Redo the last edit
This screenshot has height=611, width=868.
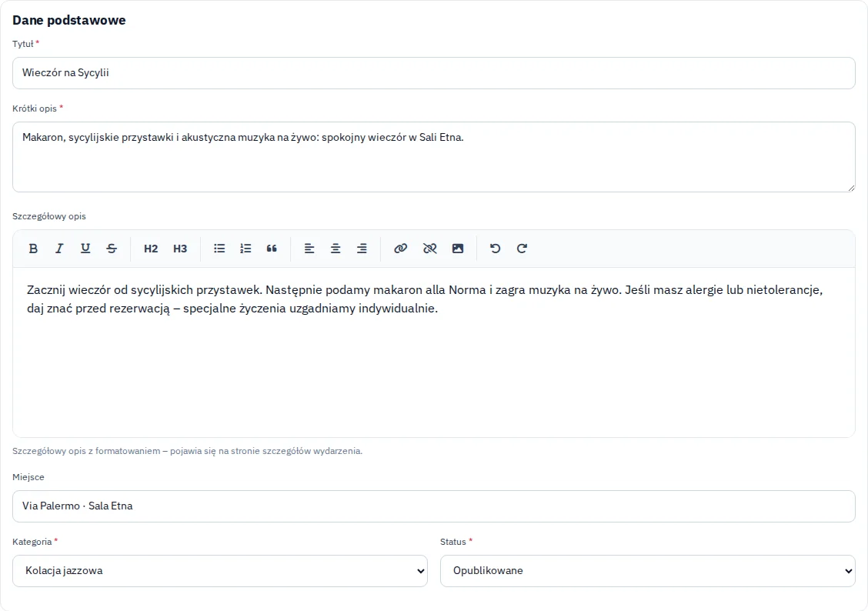tap(522, 249)
